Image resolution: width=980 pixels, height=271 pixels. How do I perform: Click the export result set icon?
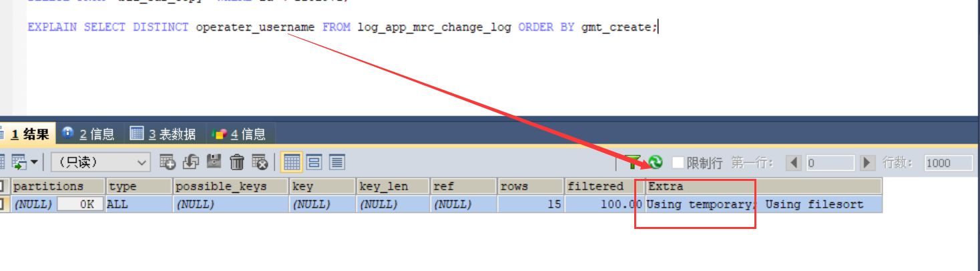click(18, 162)
